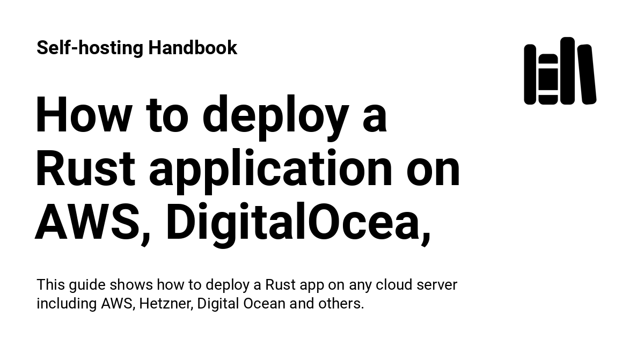Click 'This guide shows' description text
Viewport: 644px width, 338px height.
(x=94, y=284)
